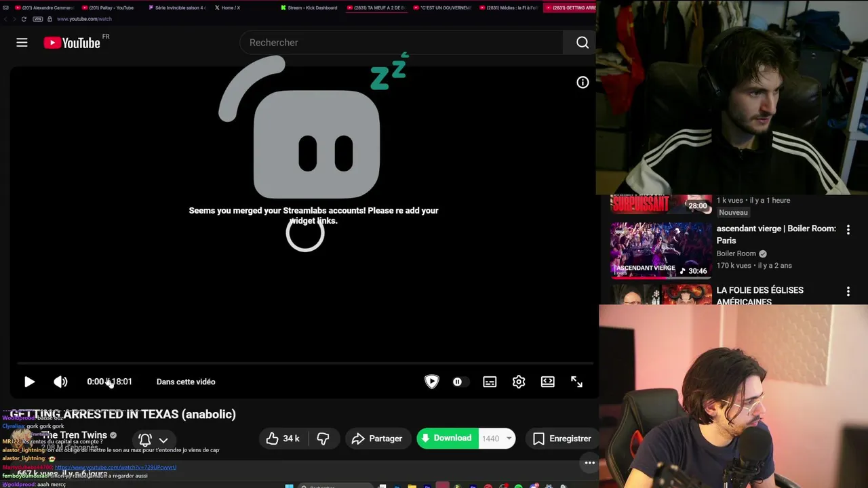868x488 pixels.
Task: Click the youtube.com link in chat overlay
Action: point(115,467)
